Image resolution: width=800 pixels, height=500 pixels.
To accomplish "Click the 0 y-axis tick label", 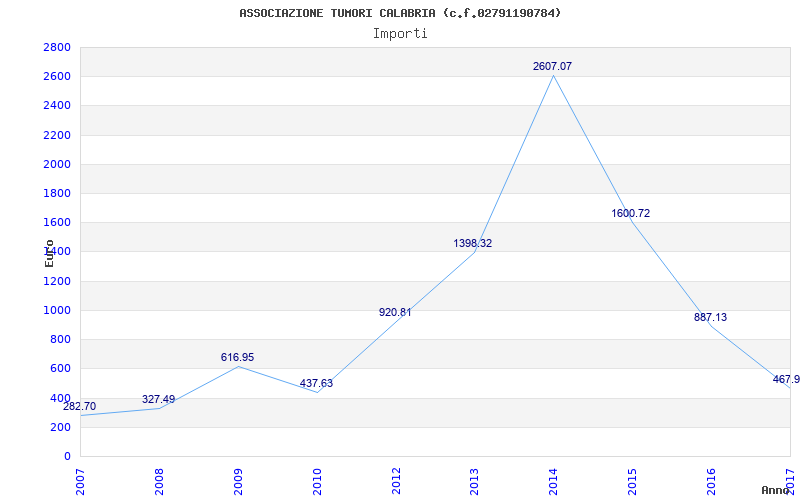I will pyautogui.click(x=67, y=456).
